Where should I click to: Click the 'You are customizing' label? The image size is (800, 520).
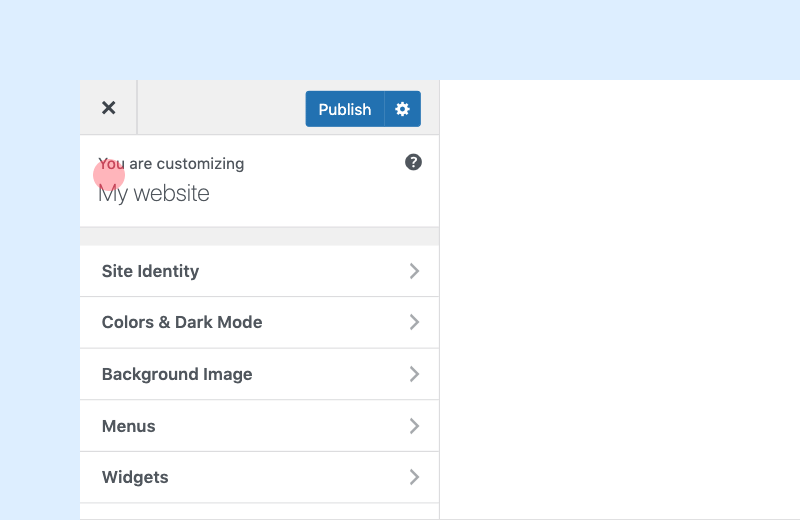(x=171, y=164)
